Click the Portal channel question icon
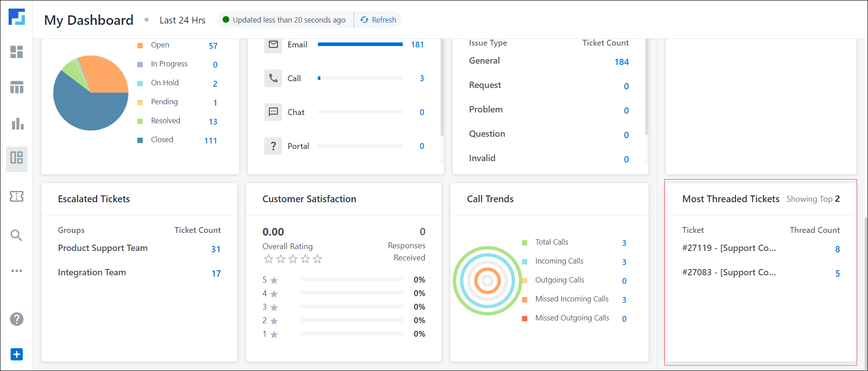Viewport: 868px width, 371px height. (x=273, y=146)
